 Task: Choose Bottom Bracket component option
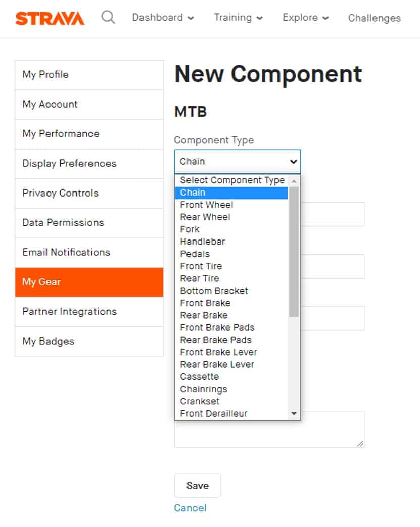(x=214, y=291)
